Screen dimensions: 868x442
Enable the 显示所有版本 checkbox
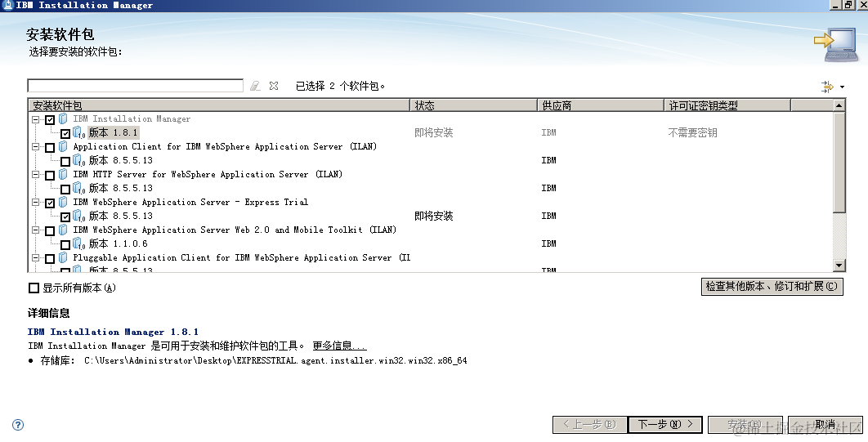click(34, 288)
